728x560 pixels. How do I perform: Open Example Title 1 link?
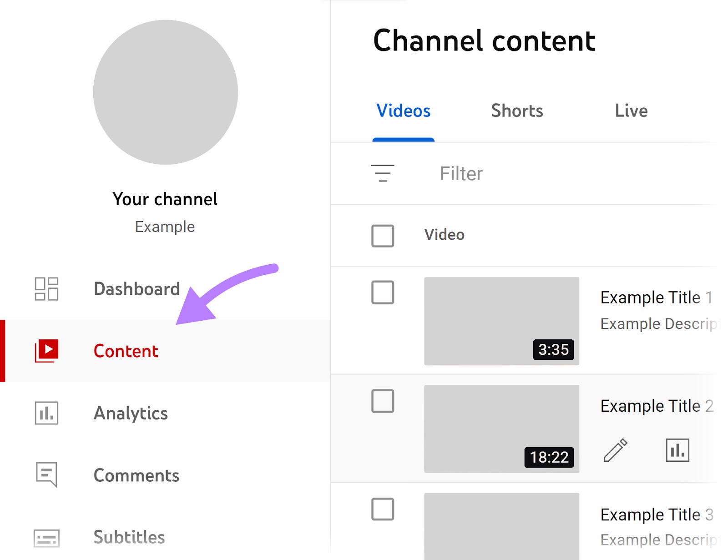(656, 298)
